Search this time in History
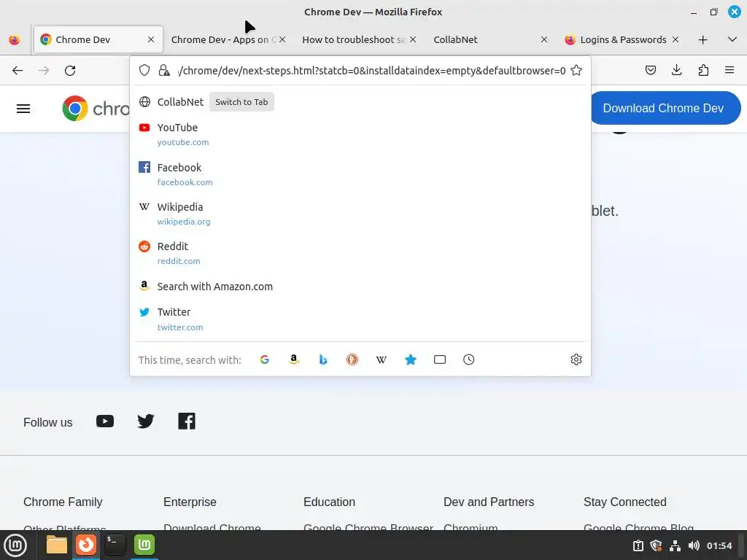 pyautogui.click(x=469, y=359)
